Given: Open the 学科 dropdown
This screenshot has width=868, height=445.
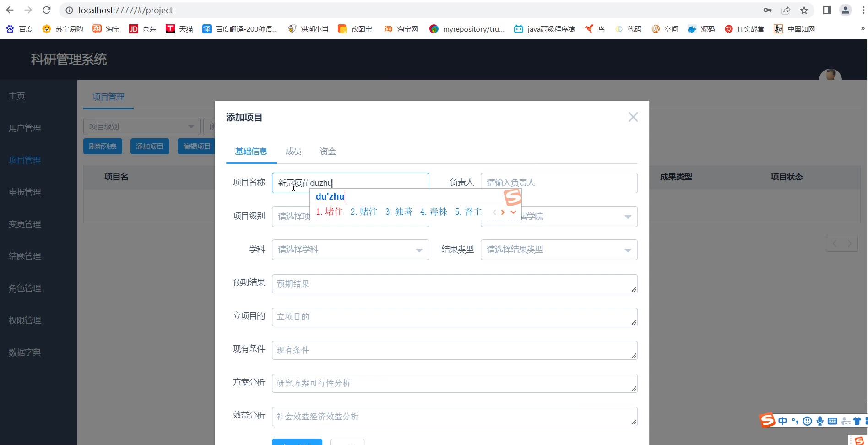Looking at the screenshot, I should coord(350,250).
